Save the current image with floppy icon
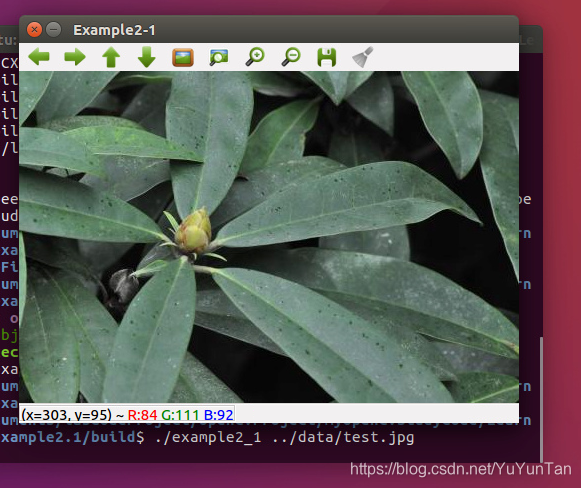Viewport: 581px width, 488px height. click(327, 57)
